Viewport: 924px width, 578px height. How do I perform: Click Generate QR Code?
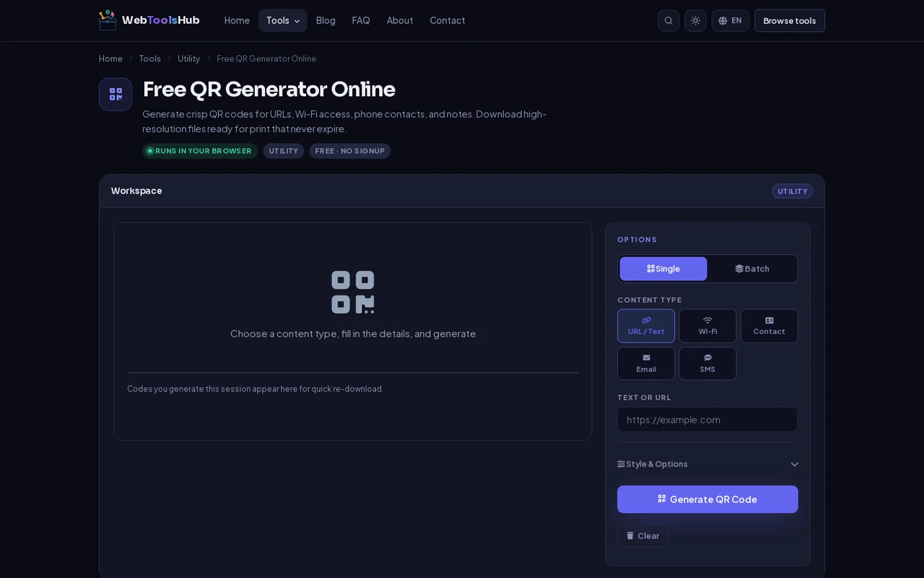[x=707, y=499]
